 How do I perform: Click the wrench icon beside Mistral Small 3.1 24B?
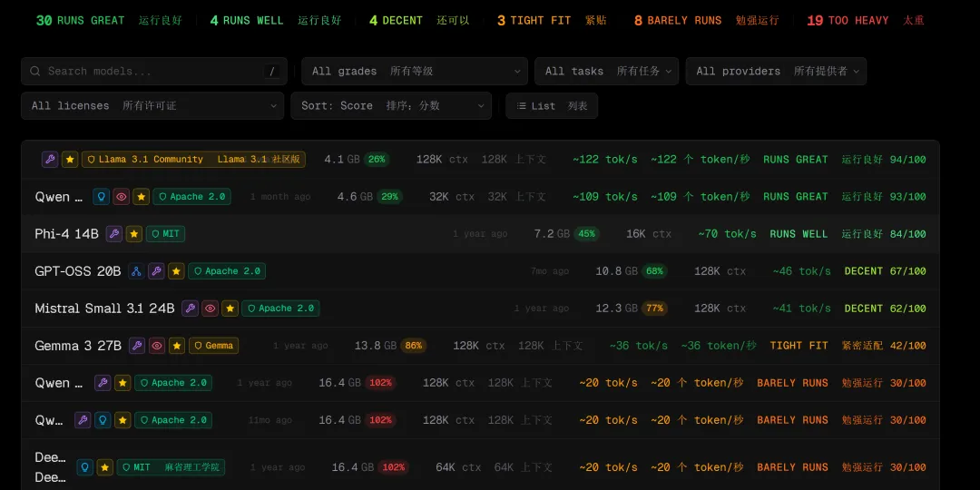[x=190, y=309]
